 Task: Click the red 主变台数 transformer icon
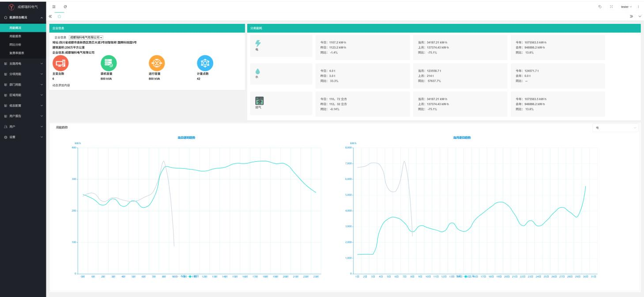(60, 63)
